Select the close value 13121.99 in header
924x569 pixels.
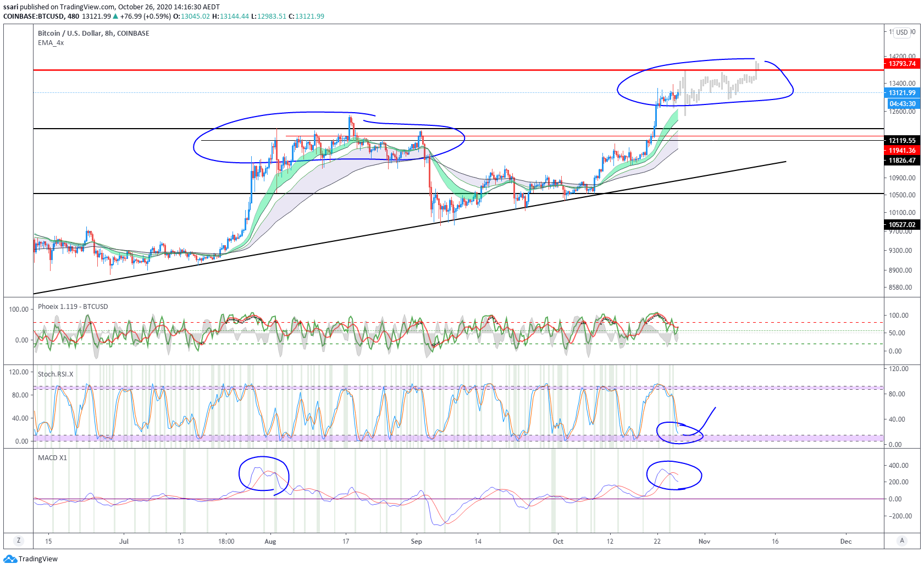pos(309,16)
